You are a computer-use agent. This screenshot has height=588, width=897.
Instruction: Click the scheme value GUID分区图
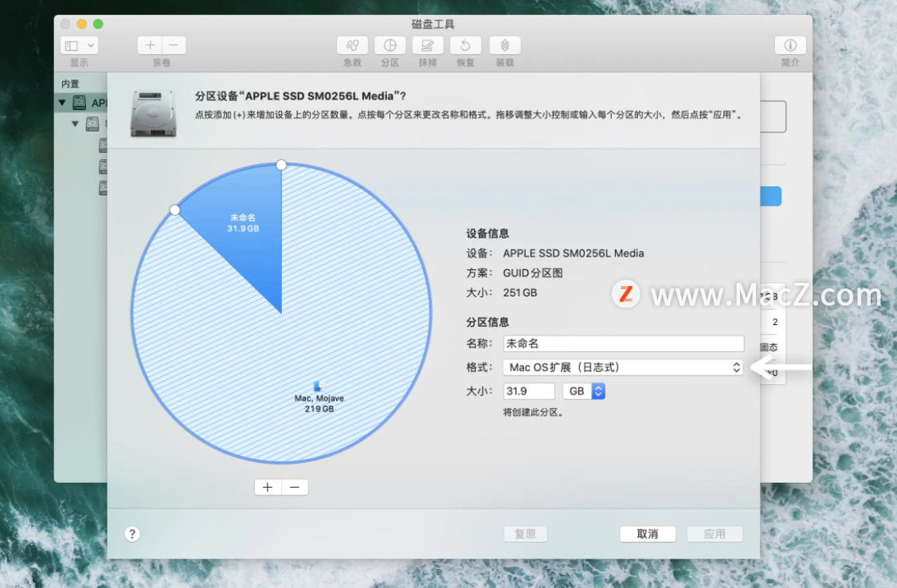(533, 272)
